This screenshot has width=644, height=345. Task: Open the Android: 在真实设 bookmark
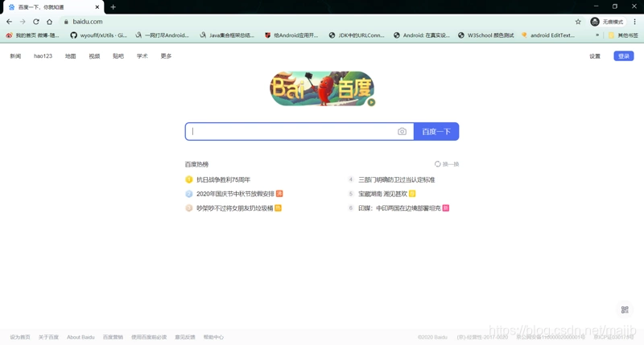(x=421, y=35)
